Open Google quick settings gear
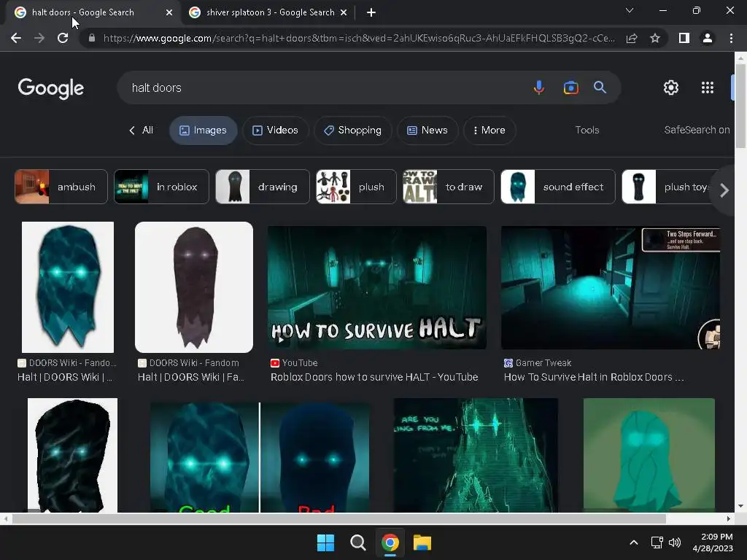 pos(671,87)
